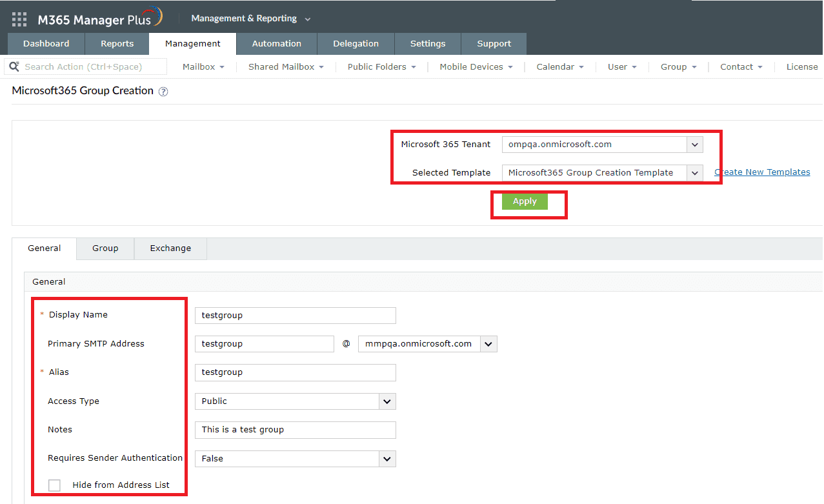Open the Reports tab
Screen dimensions: 824x504
click(116, 43)
